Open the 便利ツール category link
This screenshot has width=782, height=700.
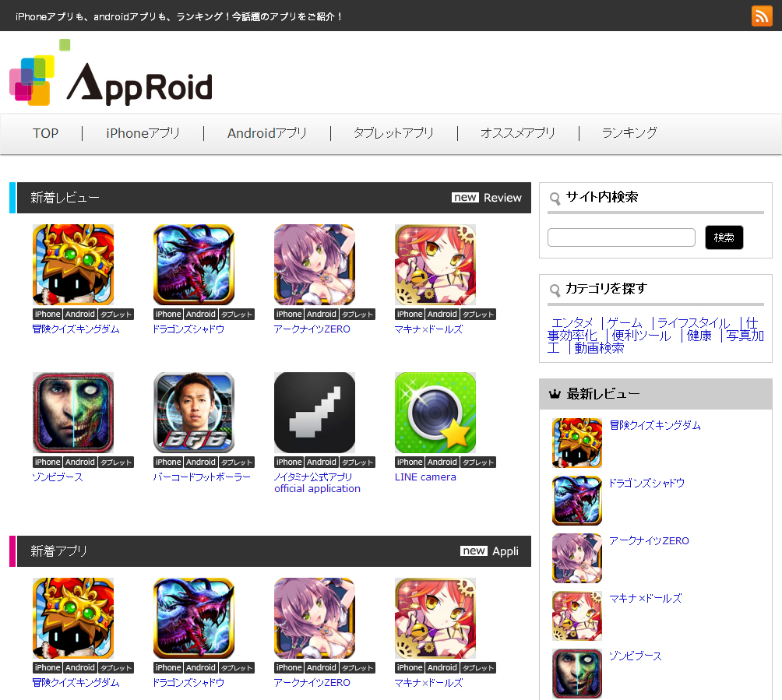pyautogui.click(x=642, y=336)
